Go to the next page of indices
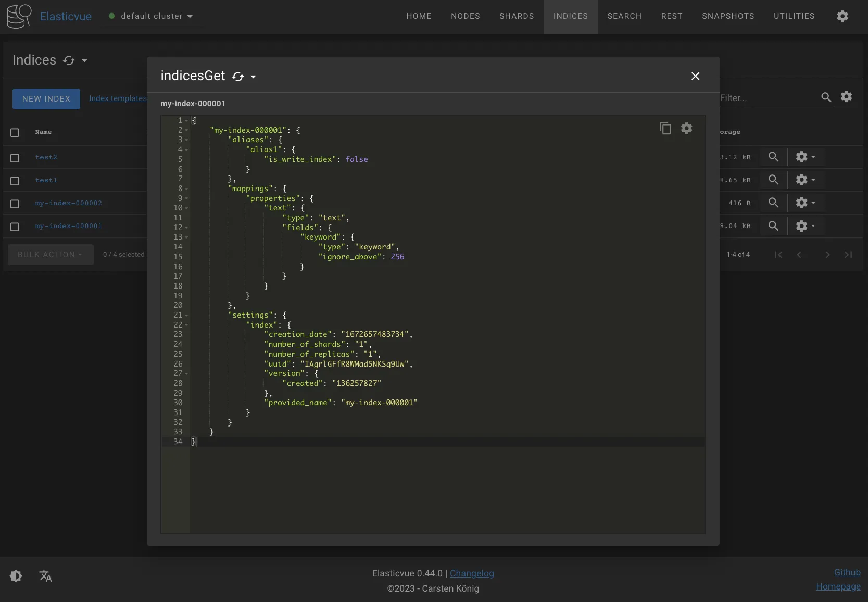Viewport: 868px width, 602px height. point(827,255)
